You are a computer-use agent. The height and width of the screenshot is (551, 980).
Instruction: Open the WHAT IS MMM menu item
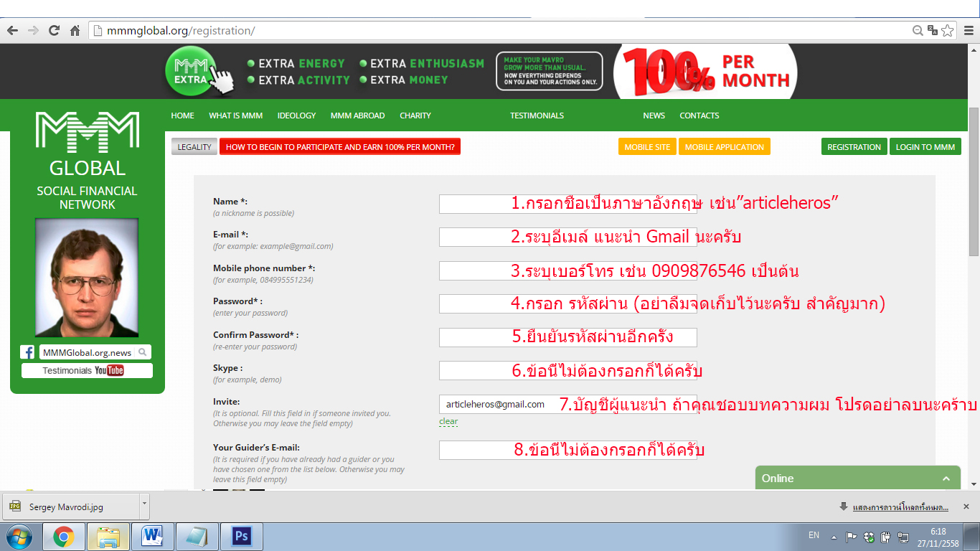235,116
